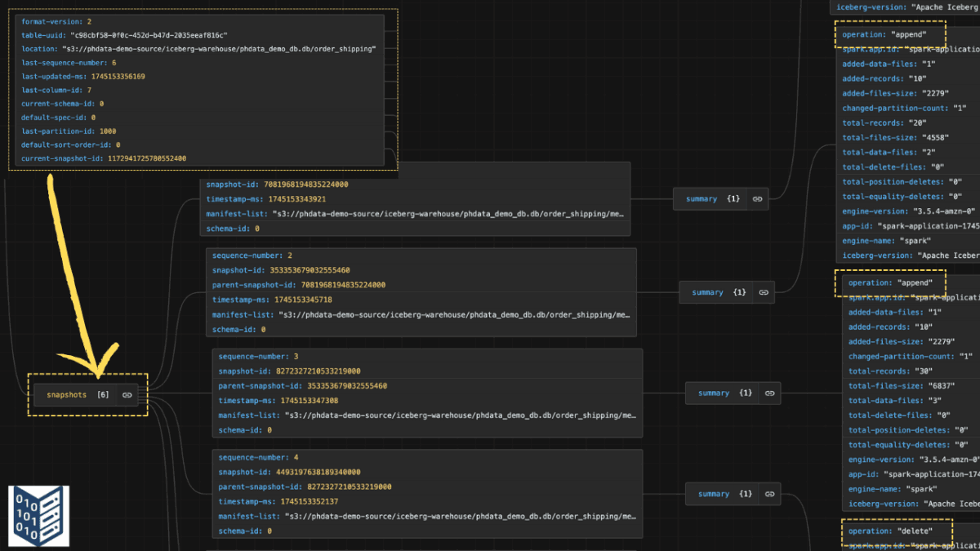The height and width of the screenshot is (551, 980).
Task: Click the link icon beside snapshots node
Action: pos(127,394)
